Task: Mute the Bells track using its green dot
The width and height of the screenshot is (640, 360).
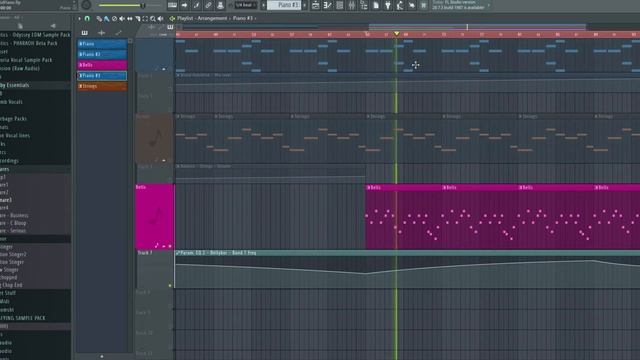Action: coord(170,246)
